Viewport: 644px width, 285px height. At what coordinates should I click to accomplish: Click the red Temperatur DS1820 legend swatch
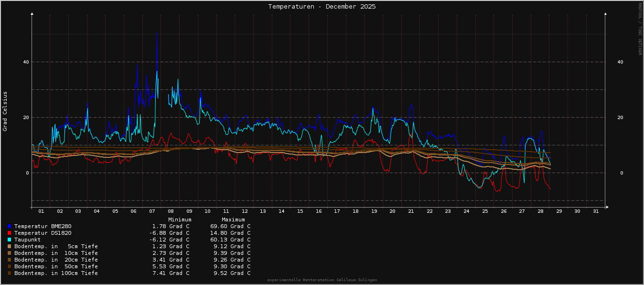[x=9, y=233]
